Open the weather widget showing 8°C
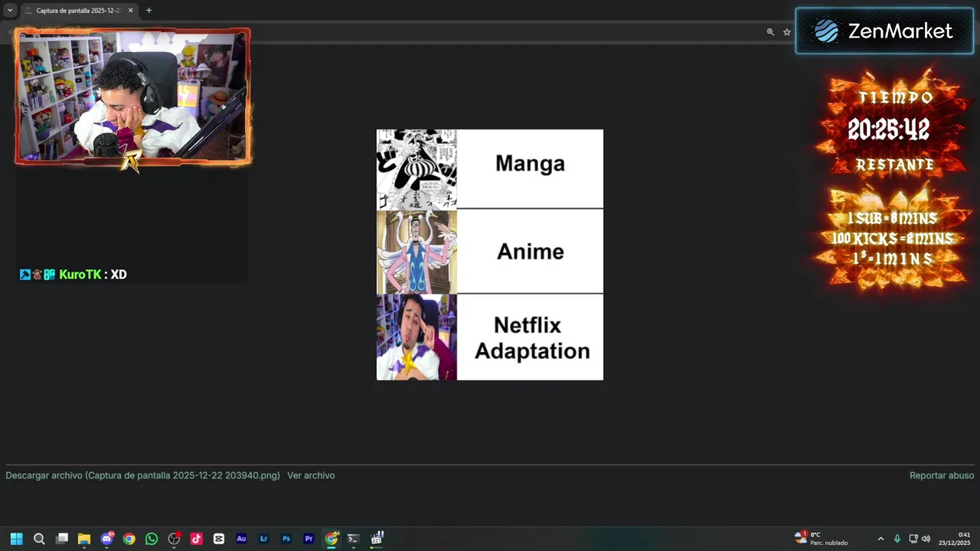Screen dimensions: 980x551 [x=822, y=539]
